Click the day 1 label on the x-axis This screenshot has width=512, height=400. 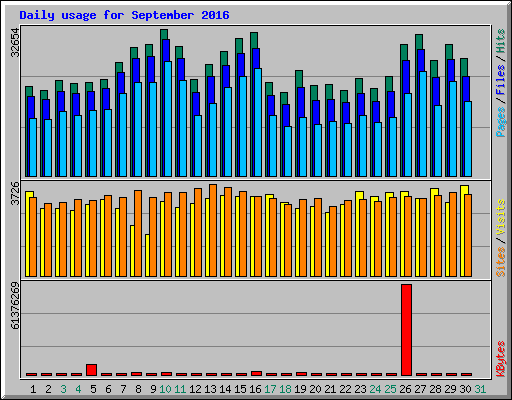click(33, 389)
